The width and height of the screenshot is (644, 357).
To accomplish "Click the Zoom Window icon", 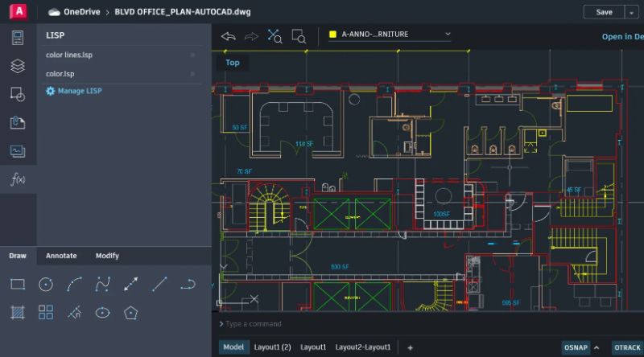I will pos(299,36).
